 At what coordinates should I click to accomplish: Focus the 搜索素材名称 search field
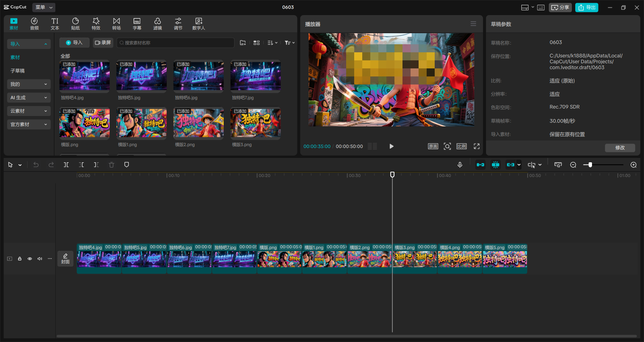tap(175, 43)
